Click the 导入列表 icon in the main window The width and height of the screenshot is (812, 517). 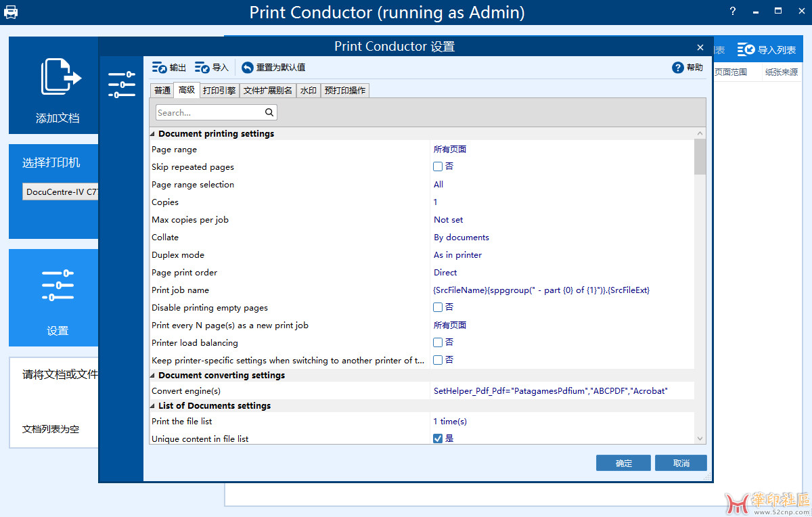746,49
